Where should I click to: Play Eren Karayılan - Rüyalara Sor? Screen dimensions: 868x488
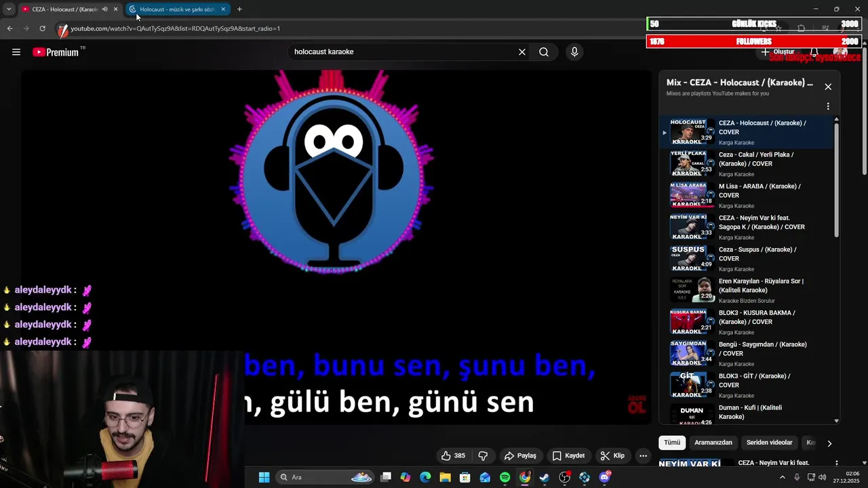point(747,291)
